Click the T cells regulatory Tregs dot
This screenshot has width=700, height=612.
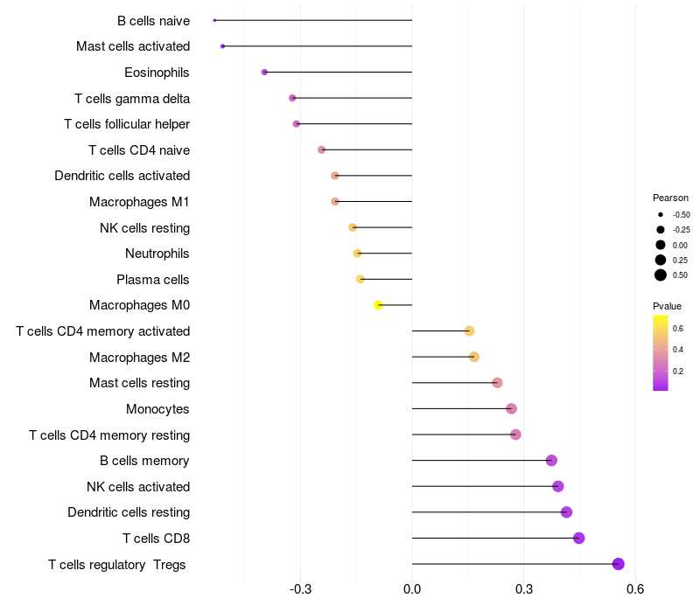point(619,564)
